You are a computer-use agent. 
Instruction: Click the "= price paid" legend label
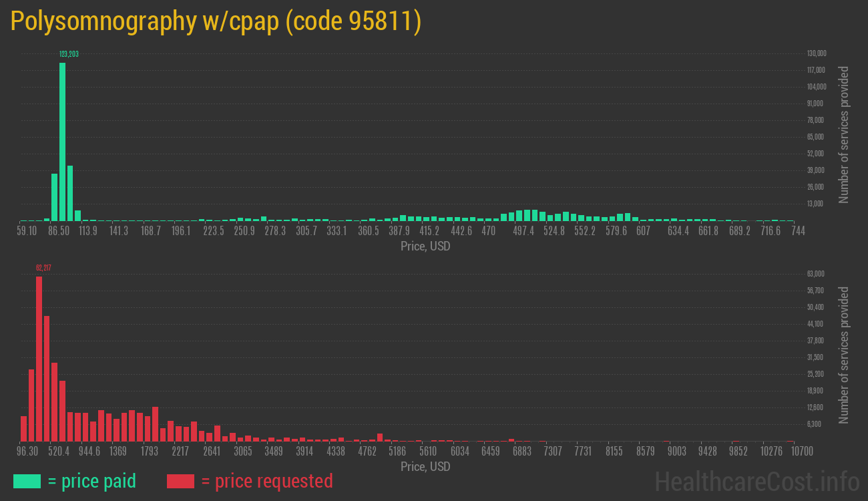[91, 481]
